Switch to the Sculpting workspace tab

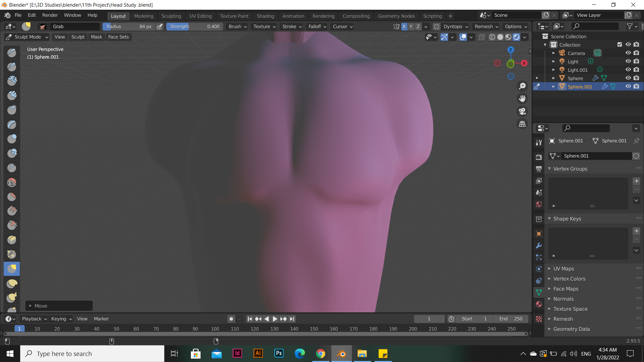click(171, 16)
